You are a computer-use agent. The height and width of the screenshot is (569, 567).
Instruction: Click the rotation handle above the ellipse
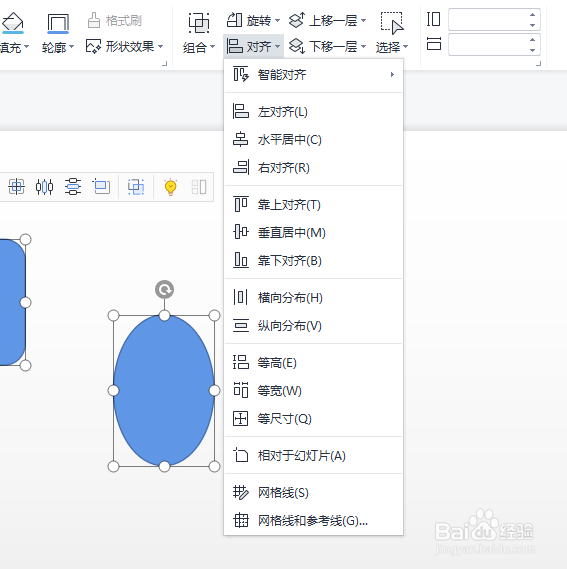164,290
